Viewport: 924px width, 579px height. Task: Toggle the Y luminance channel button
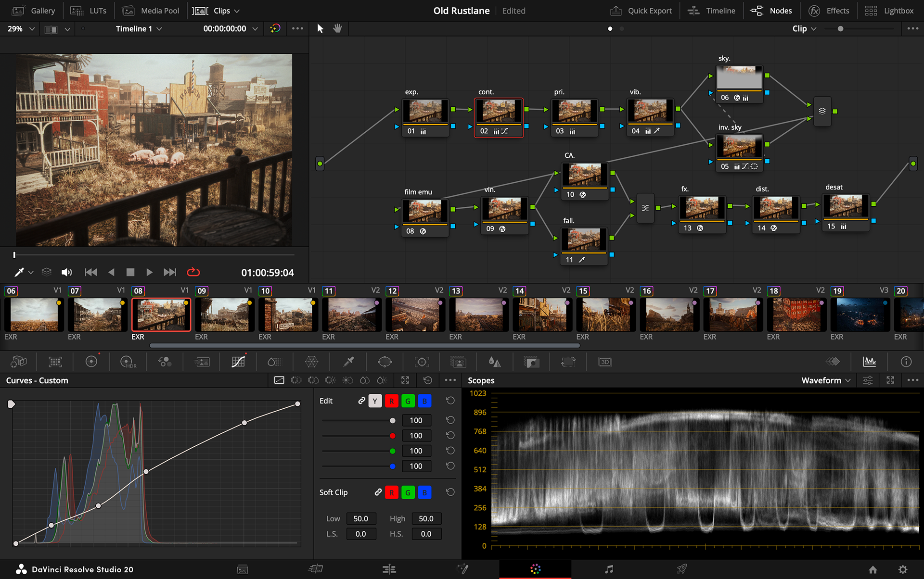(375, 401)
